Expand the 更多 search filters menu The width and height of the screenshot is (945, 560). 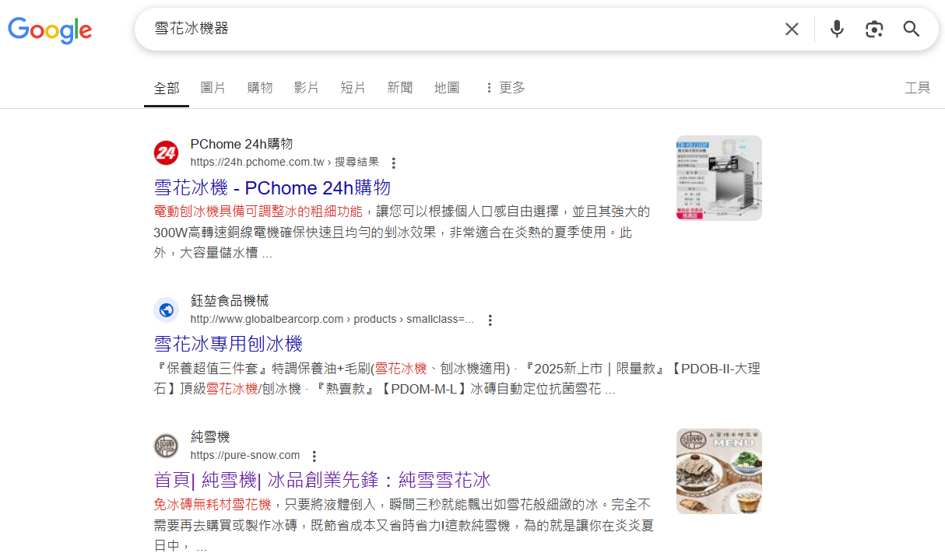tap(504, 88)
